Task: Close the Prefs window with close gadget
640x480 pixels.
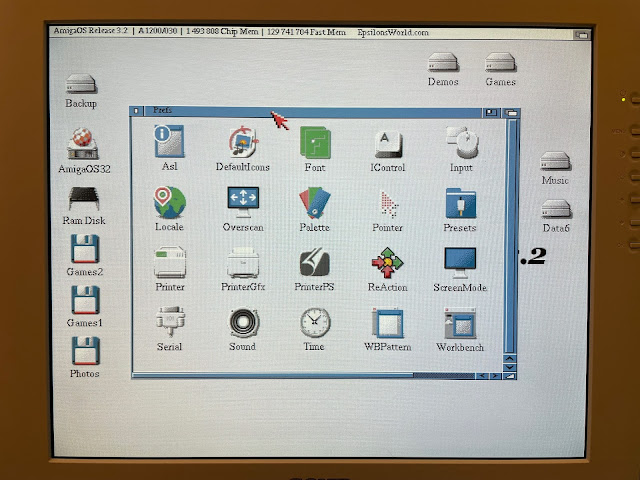Action: [x=136, y=111]
